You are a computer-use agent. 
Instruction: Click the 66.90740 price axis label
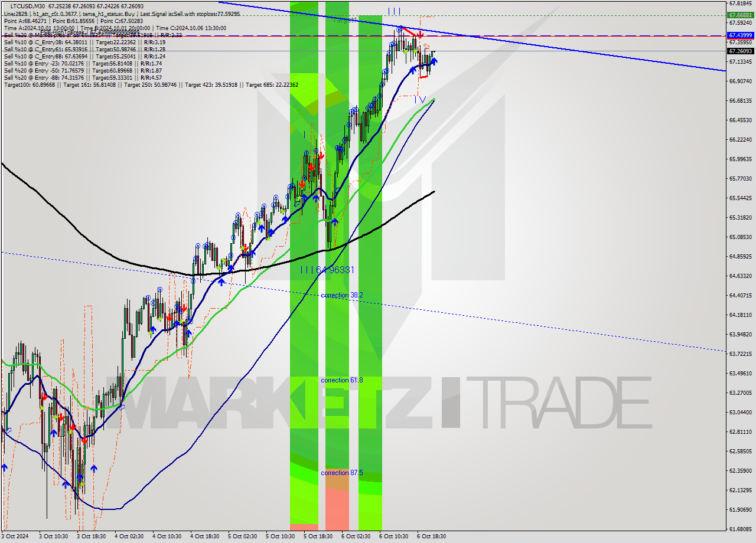[740, 81]
